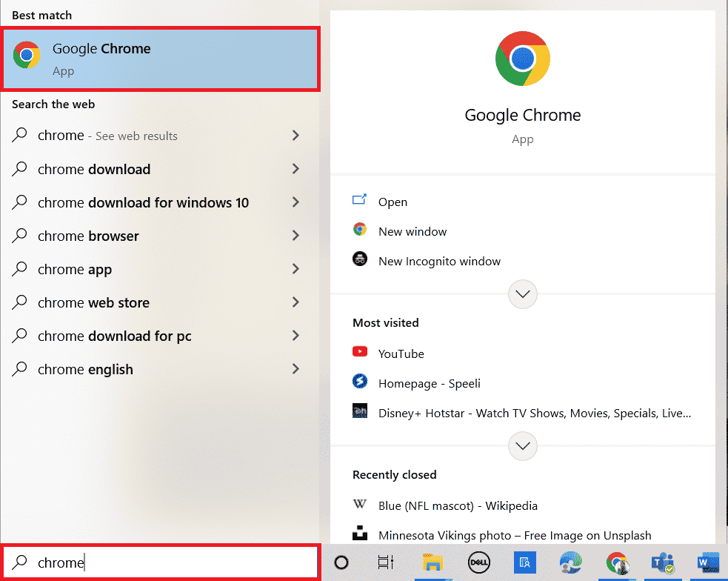Switch to Microsoft Edge in taskbar
This screenshot has width=728, height=581.
pyautogui.click(x=570, y=562)
